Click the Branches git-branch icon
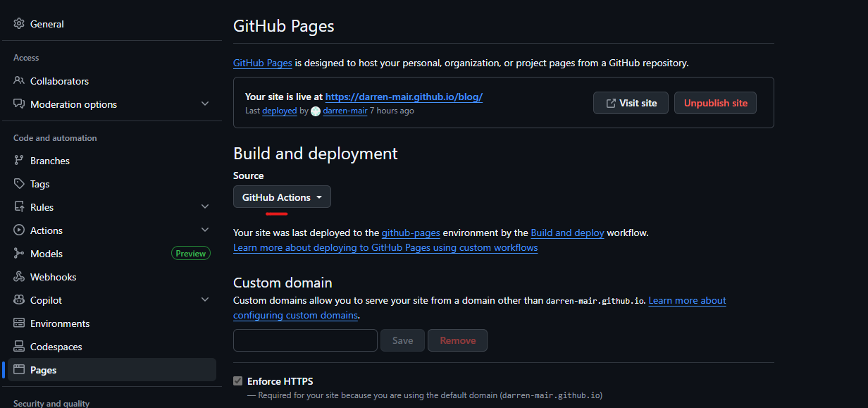868x408 pixels. [19, 161]
